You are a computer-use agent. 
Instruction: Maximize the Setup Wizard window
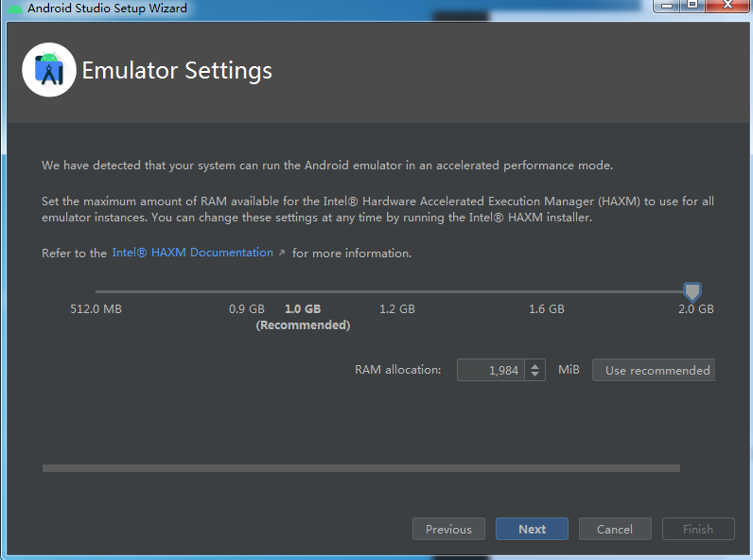pos(692,6)
